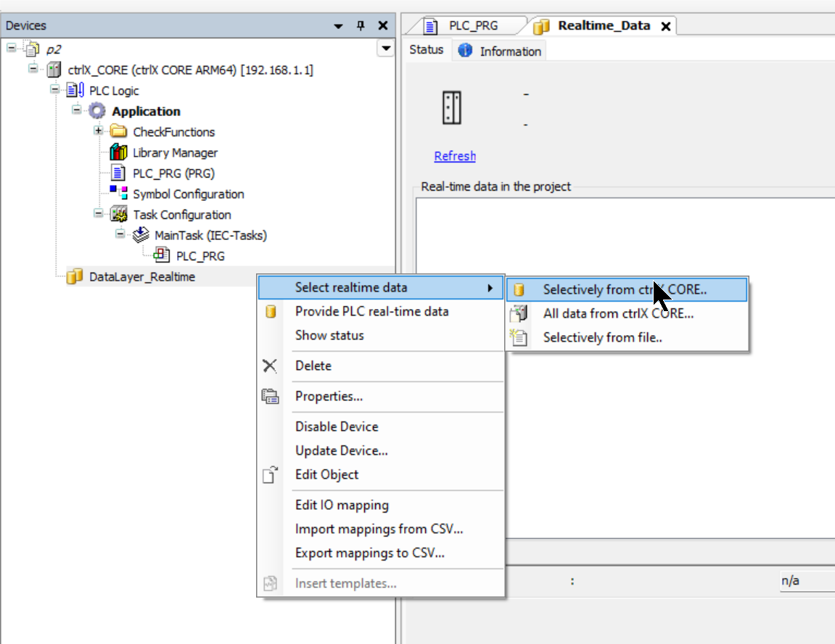Pin the Devices panel with pushpin icon

[x=361, y=25]
